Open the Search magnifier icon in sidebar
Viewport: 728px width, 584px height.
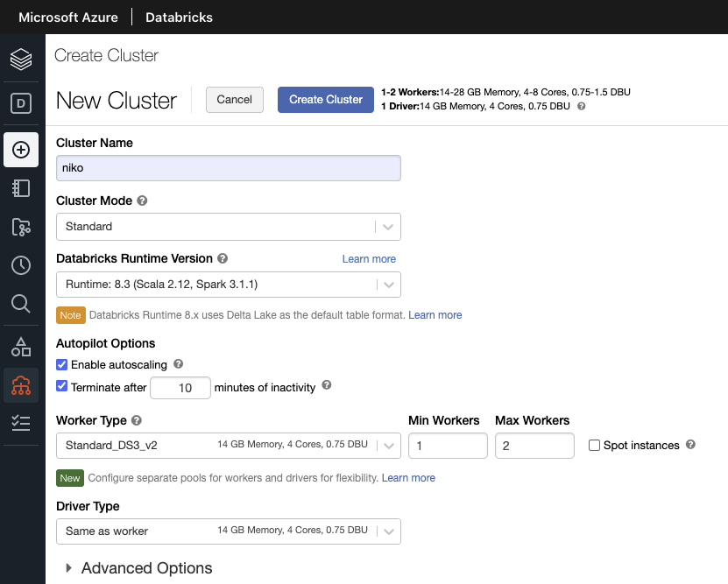point(21,303)
